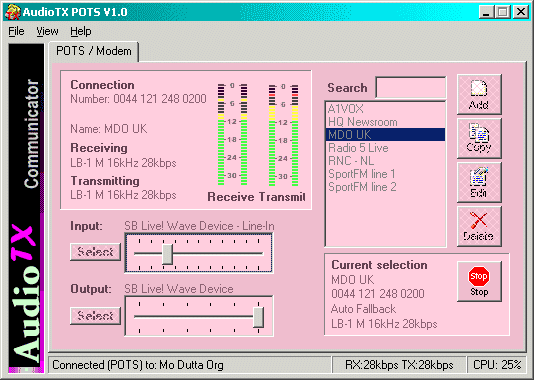This screenshot has height=380, width=534.
Task: Select highlighted MDO UK list entry
Action: pyautogui.click(x=385, y=135)
